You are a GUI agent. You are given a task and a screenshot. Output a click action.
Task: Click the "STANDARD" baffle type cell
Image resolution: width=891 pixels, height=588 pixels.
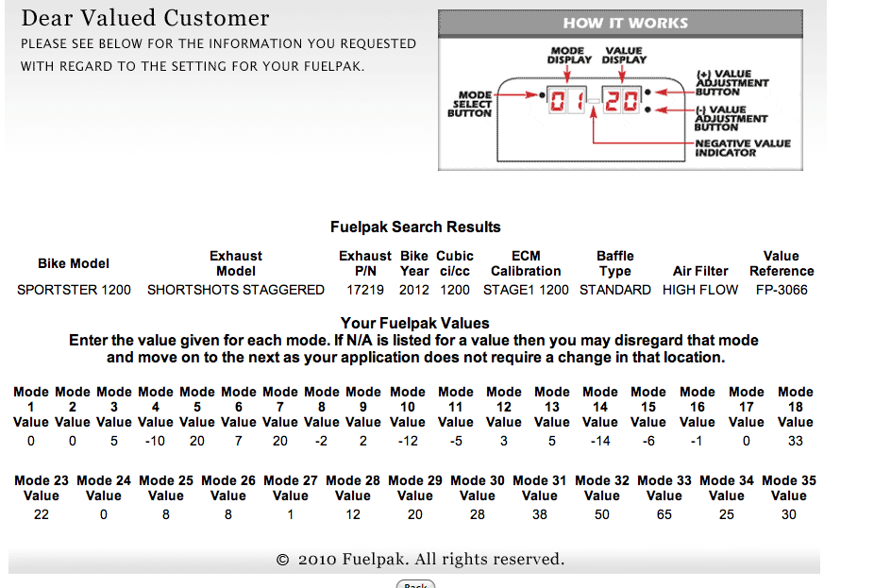614,290
